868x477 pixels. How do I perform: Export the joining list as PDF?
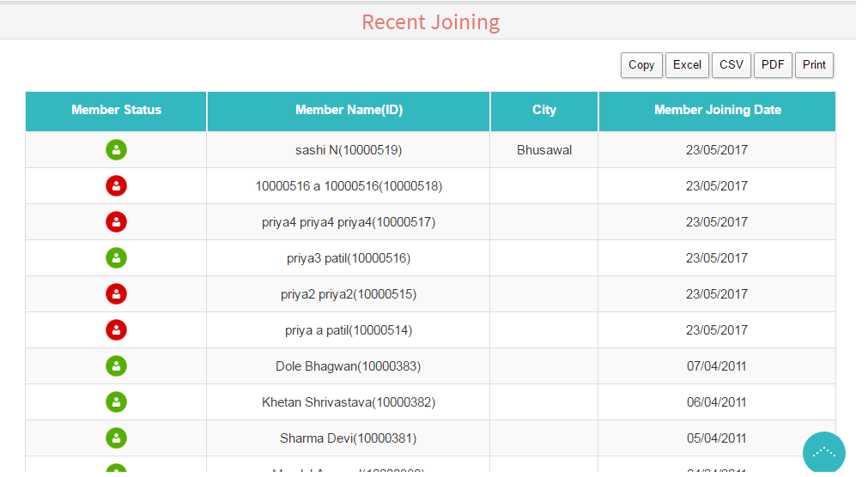click(x=773, y=65)
